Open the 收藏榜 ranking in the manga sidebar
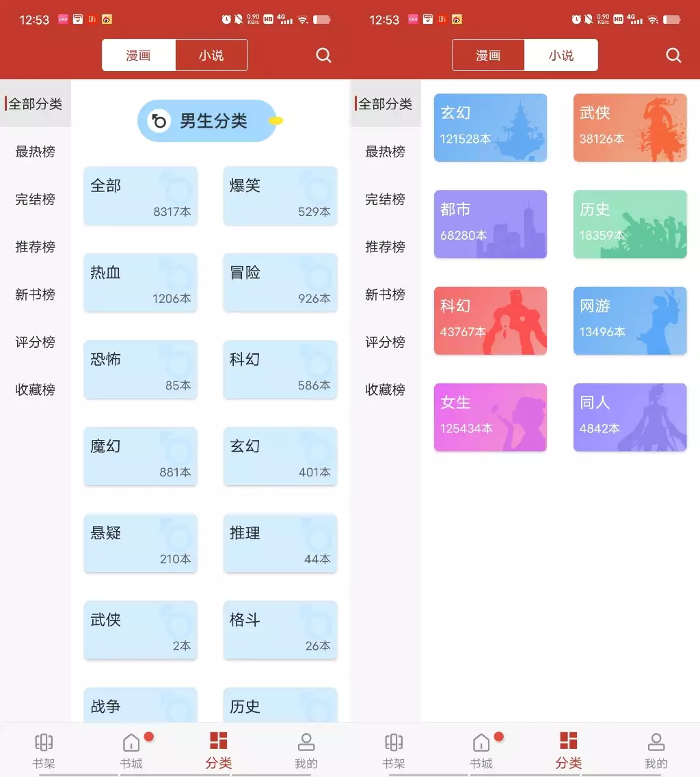Viewport: 700px width, 777px height. [x=36, y=390]
